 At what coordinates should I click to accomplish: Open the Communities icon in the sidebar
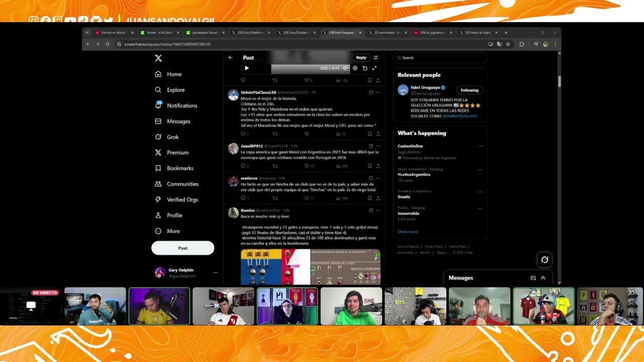pos(158,184)
